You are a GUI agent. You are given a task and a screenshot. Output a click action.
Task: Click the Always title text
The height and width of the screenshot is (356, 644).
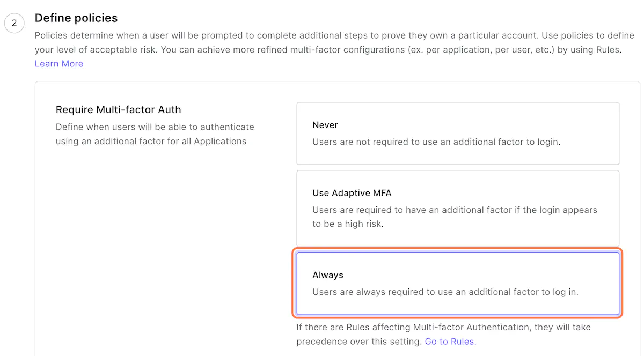[x=328, y=275]
